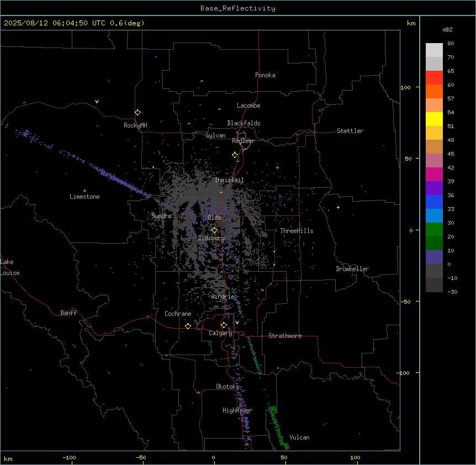Select the light blue 33-30 dBZ swatch
This screenshot has width=476, height=465.
(434, 216)
